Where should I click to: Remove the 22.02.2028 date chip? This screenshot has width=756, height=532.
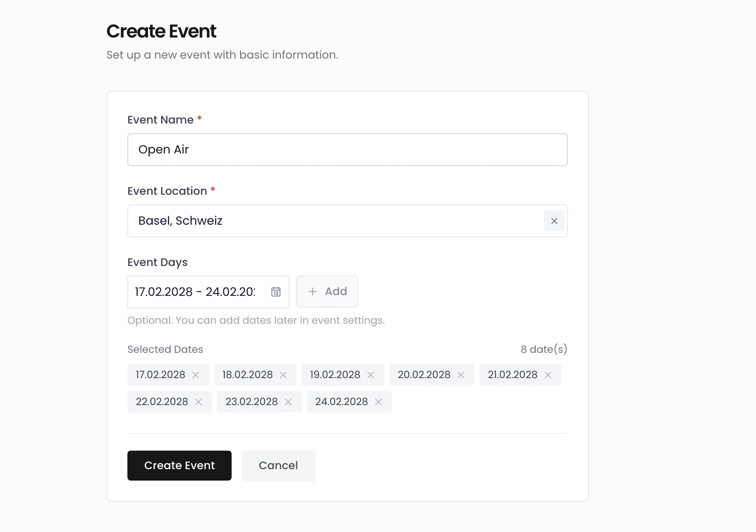(x=198, y=402)
